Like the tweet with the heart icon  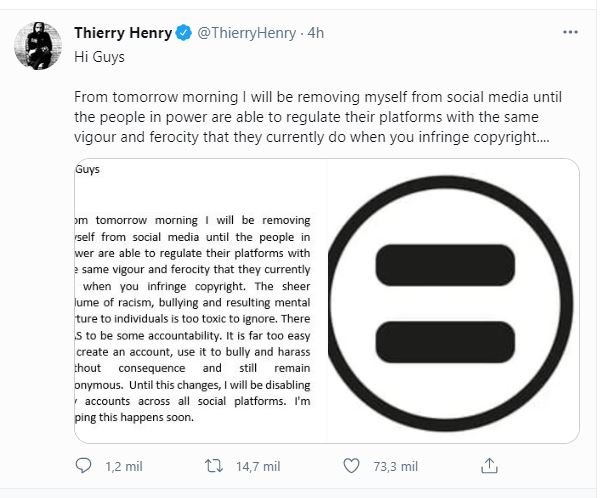coord(351,466)
